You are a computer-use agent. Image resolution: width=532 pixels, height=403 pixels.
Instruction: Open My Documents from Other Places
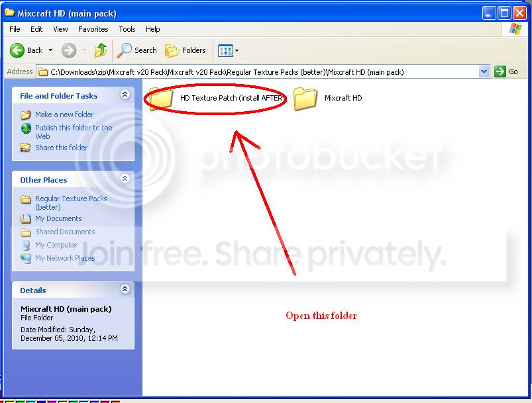pos(58,218)
